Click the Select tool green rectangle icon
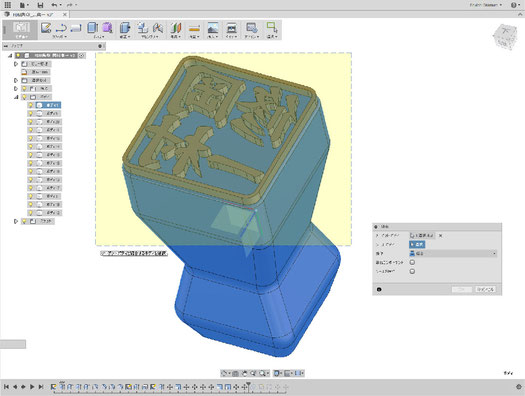The height and width of the screenshot is (396, 525). tap(272, 27)
